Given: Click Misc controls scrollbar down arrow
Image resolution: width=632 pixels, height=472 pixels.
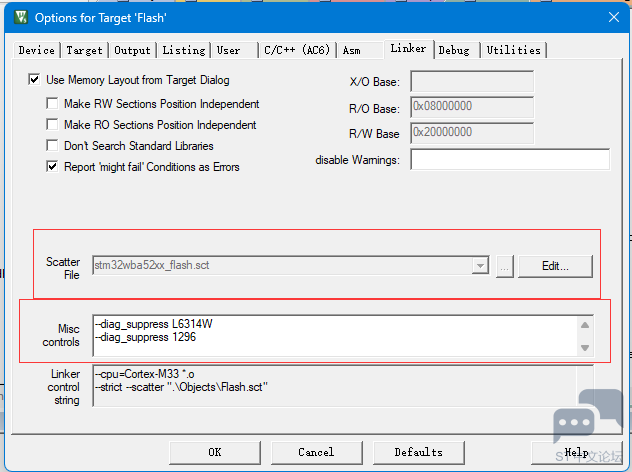Looking at the screenshot, I should click(585, 347).
